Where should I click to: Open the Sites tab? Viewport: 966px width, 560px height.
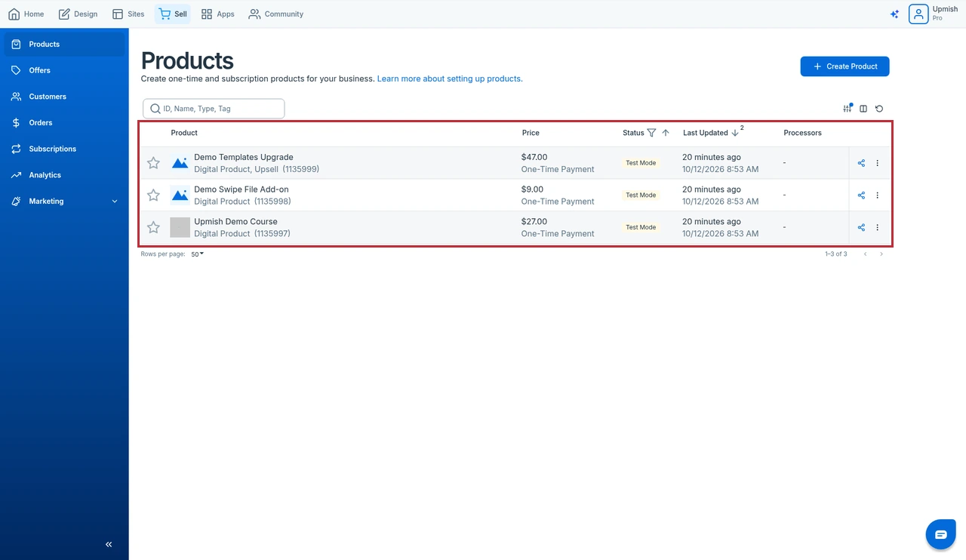coord(128,14)
